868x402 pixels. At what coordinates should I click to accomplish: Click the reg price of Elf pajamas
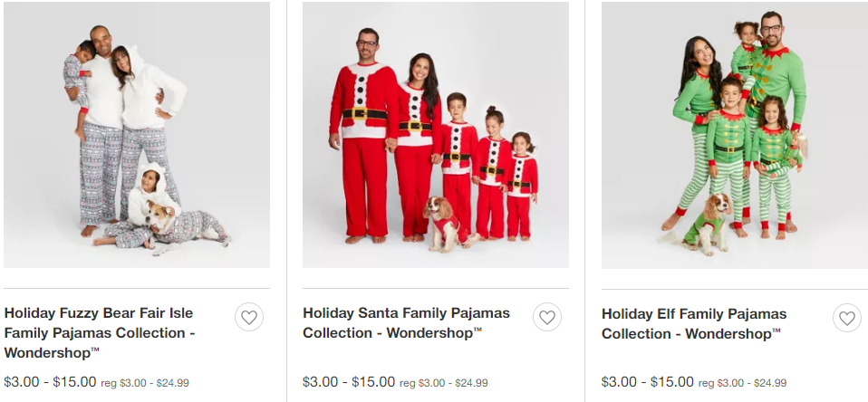743,383
